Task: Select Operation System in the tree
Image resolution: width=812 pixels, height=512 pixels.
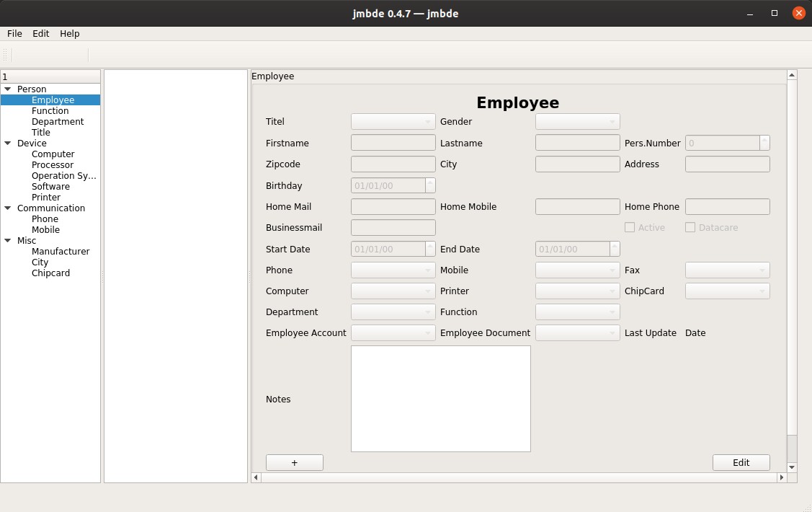Action: coord(63,176)
